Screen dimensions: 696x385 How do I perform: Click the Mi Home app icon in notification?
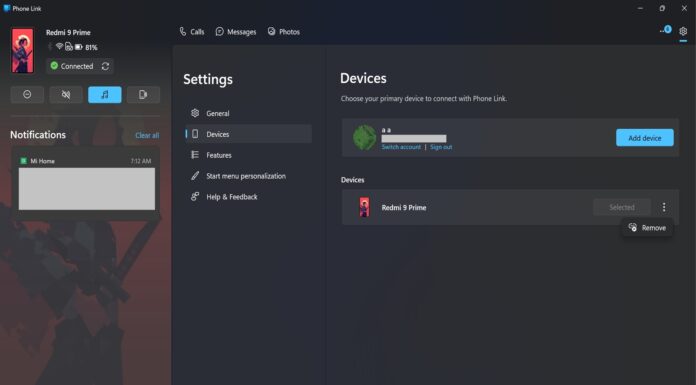point(24,161)
